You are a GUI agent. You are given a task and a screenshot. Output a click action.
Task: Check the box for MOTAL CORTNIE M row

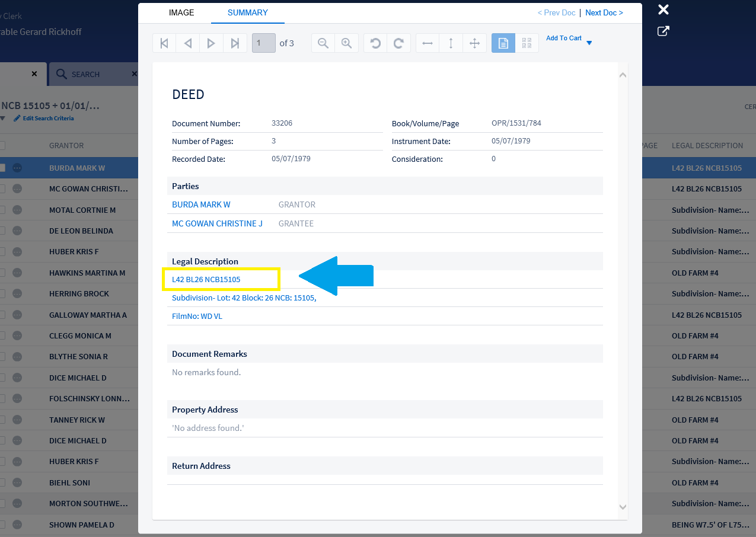2,210
